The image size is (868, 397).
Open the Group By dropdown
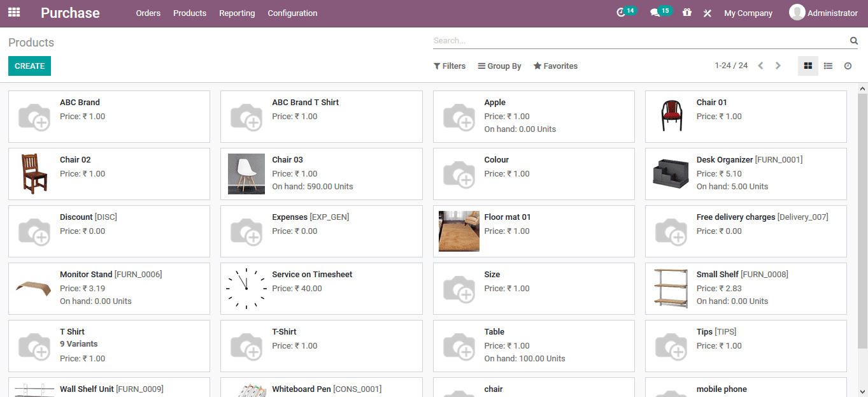499,66
